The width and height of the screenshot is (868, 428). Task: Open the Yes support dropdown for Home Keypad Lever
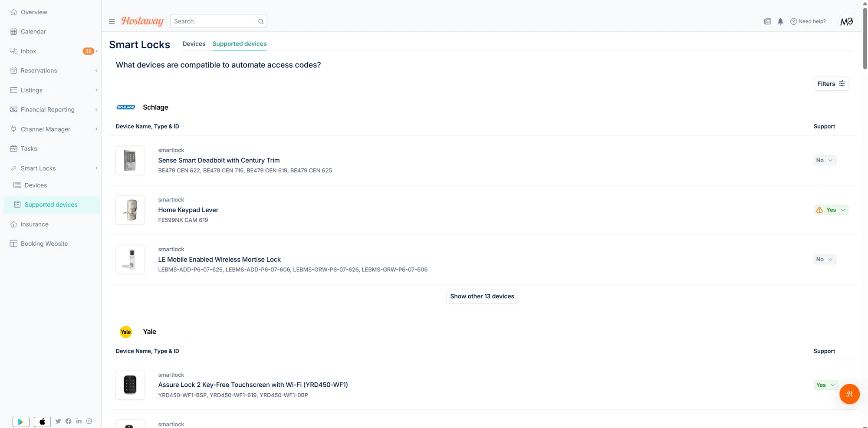click(831, 210)
